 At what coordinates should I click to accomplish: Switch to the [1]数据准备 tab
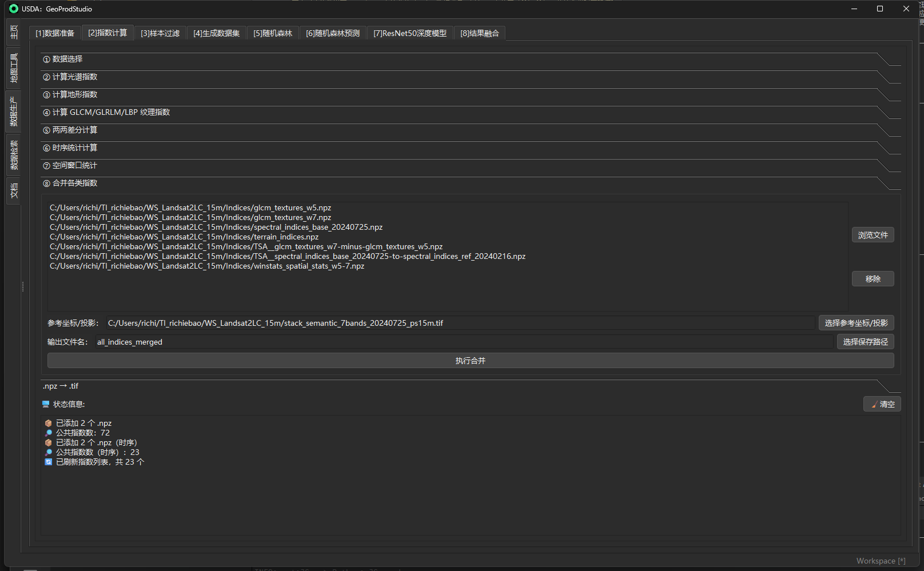coord(55,34)
